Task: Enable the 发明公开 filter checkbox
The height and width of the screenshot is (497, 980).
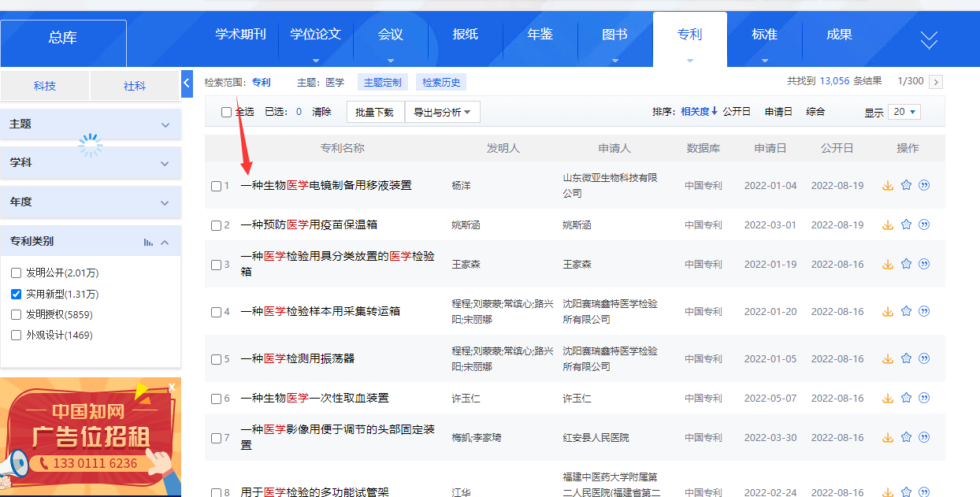Action: 16,273
